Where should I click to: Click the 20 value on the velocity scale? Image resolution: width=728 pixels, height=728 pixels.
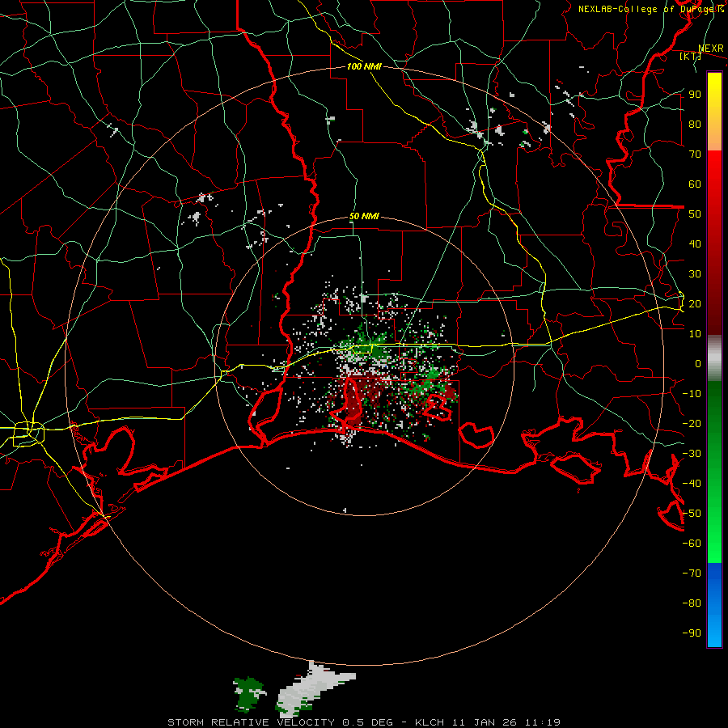695,304
